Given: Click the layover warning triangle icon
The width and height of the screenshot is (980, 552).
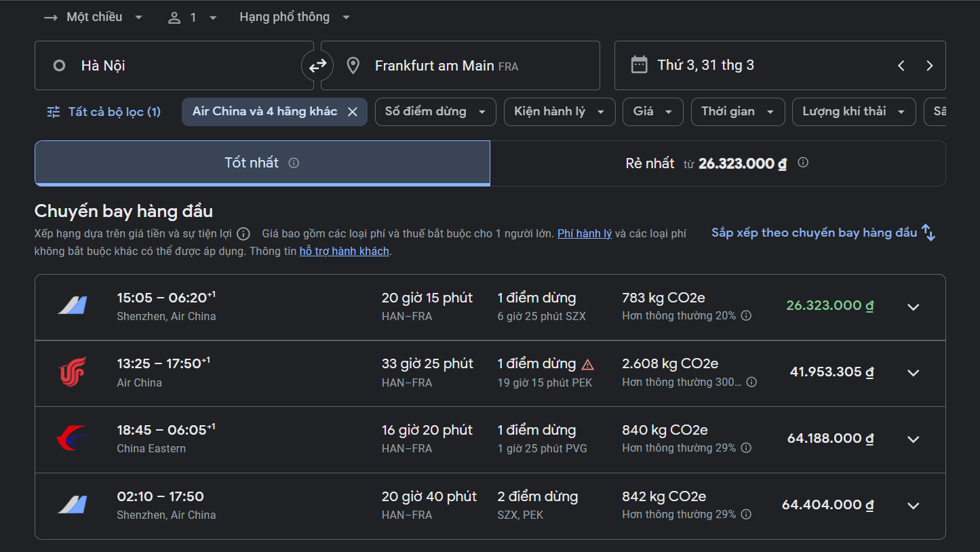Looking at the screenshot, I should coord(588,364).
